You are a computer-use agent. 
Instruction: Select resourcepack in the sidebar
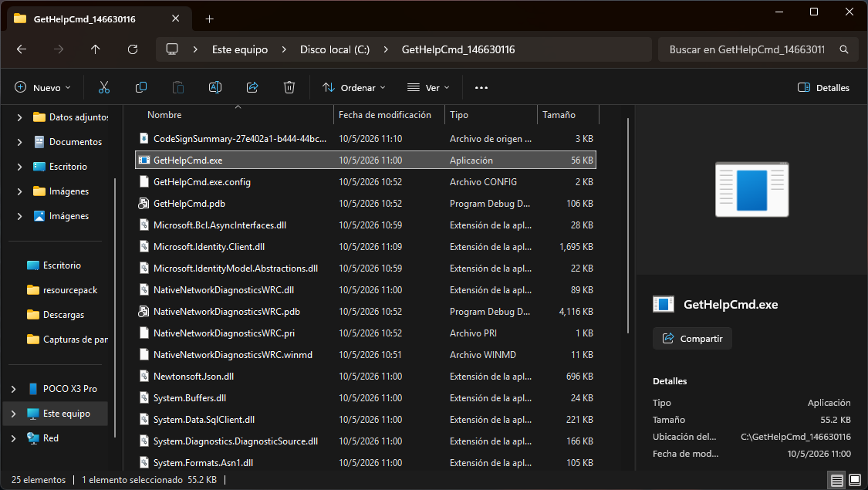pos(62,289)
